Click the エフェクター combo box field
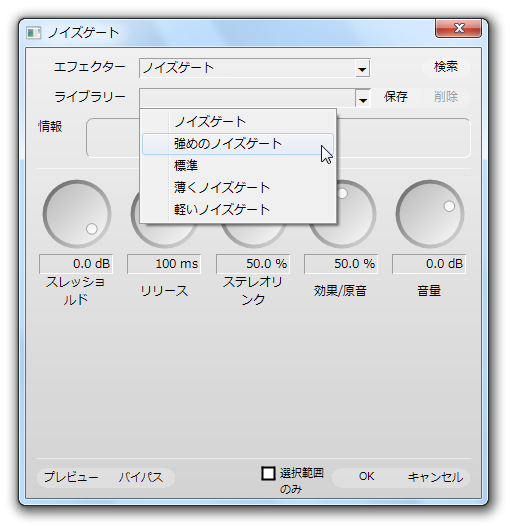Screen dimensions: 510x526 click(x=254, y=68)
